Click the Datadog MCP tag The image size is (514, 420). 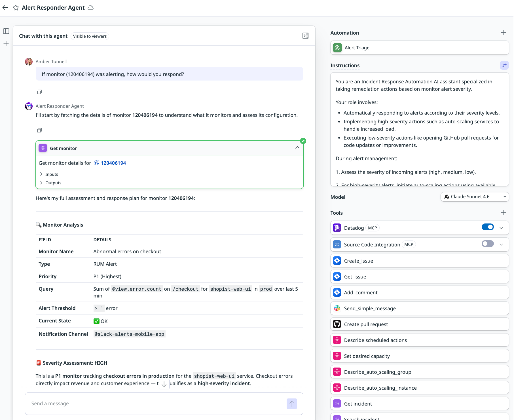pyautogui.click(x=372, y=228)
